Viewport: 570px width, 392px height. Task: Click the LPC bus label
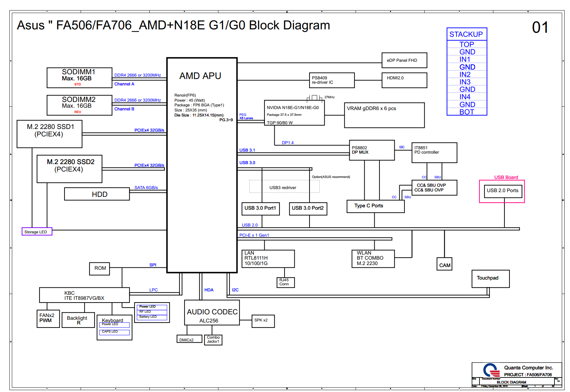153,290
